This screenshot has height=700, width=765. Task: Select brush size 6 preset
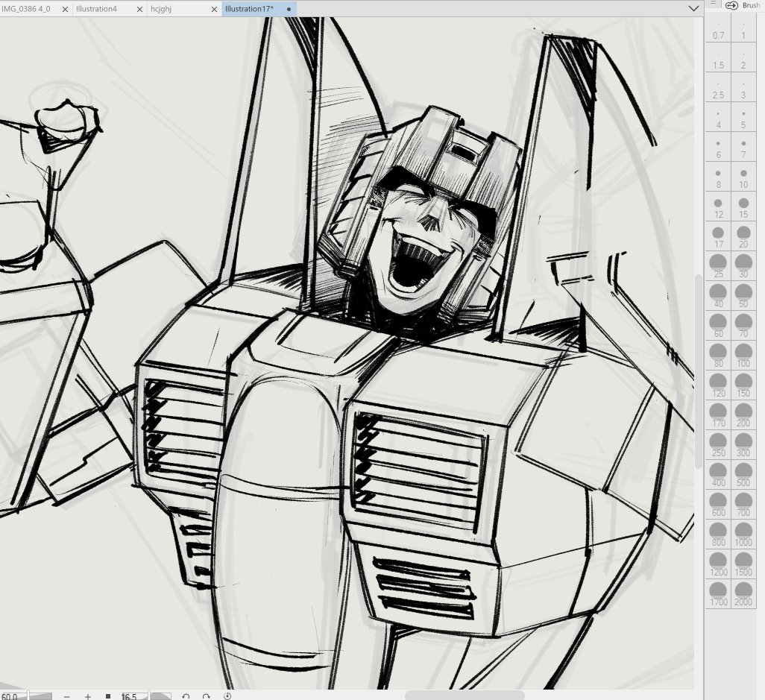(x=718, y=148)
